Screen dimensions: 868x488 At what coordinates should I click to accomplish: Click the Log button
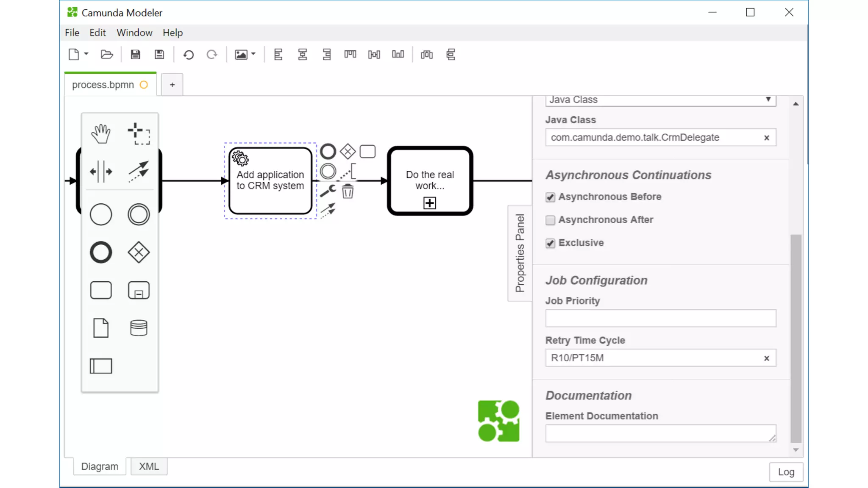point(786,472)
